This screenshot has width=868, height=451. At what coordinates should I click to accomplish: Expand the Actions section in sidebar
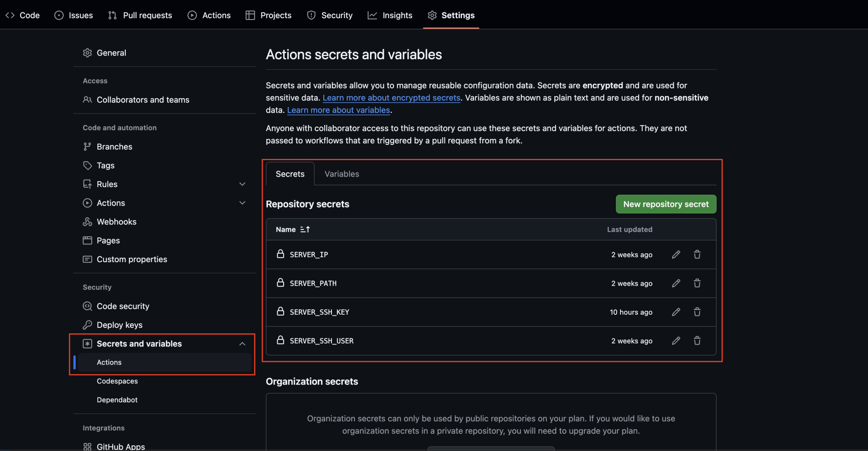242,203
